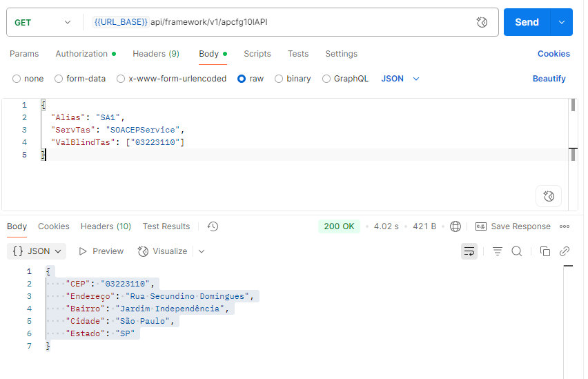Open the GET method dropdown
This screenshot has height=379, width=588.
pyautogui.click(x=42, y=22)
